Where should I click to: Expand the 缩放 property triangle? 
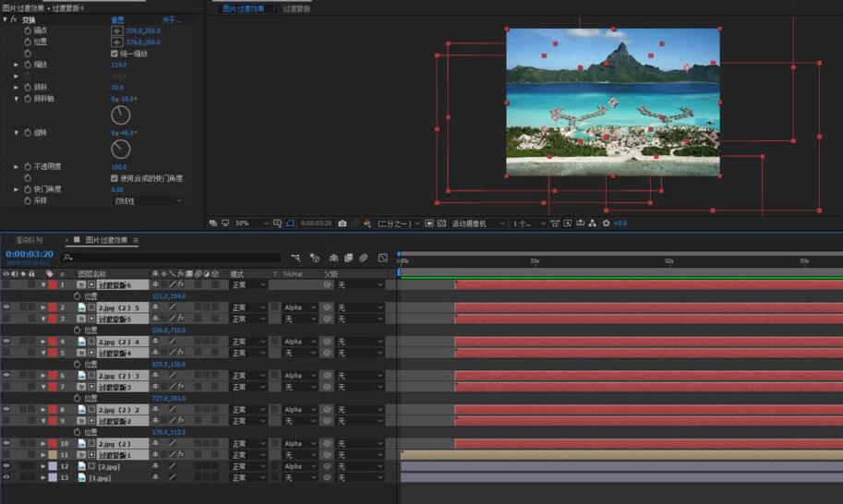pyautogui.click(x=16, y=65)
